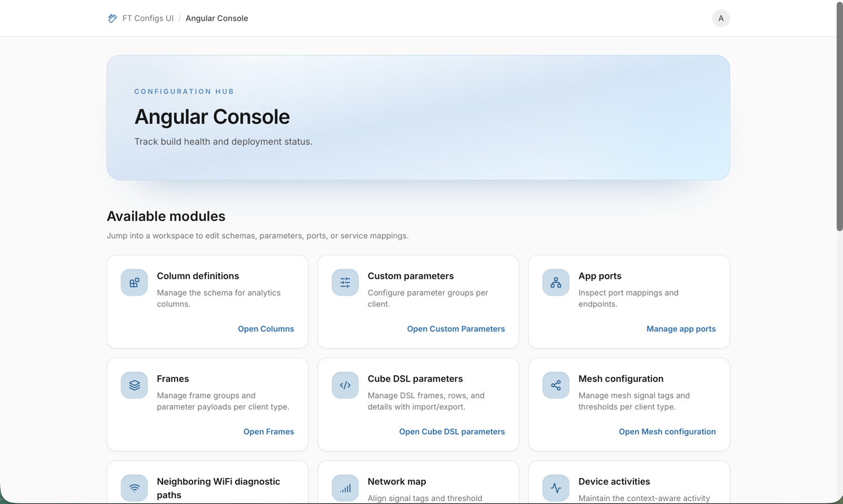Image resolution: width=843 pixels, height=504 pixels.
Task: Open Columns link
Action: coord(266,329)
